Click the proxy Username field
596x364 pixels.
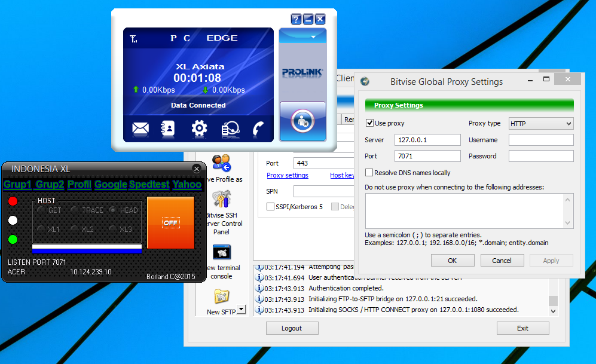(x=541, y=140)
